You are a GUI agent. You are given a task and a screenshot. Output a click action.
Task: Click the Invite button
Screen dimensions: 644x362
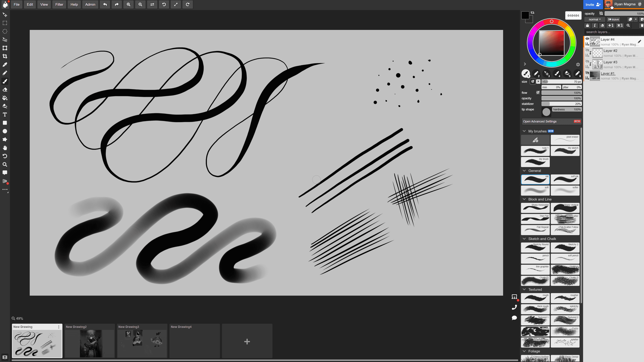593,5
